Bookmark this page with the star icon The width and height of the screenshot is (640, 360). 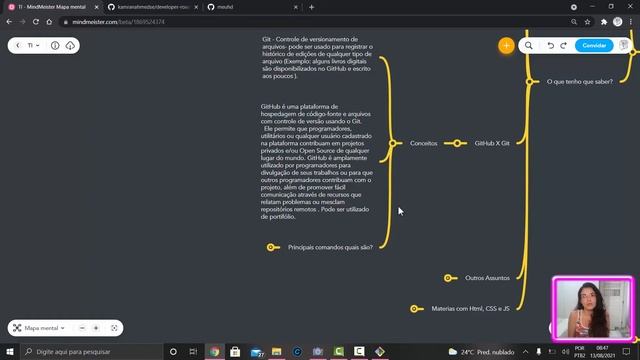tap(587, 22)
